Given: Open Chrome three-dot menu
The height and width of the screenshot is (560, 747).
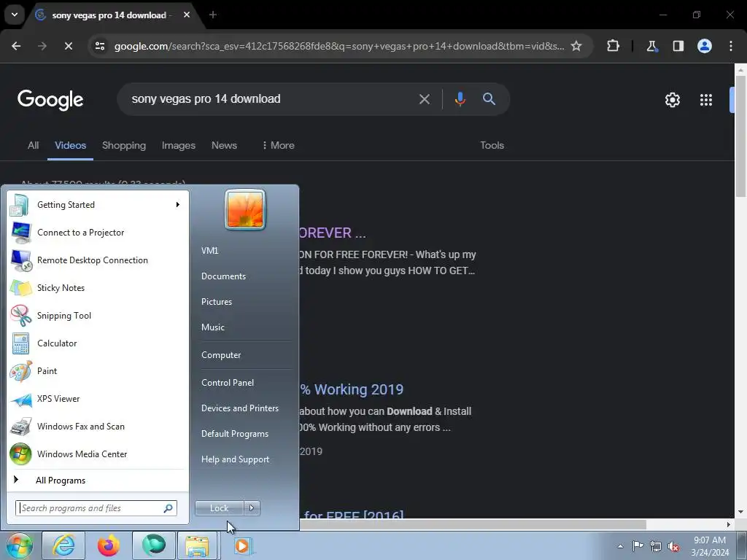Looking at the screenshot, I should (x=731, y=46).
